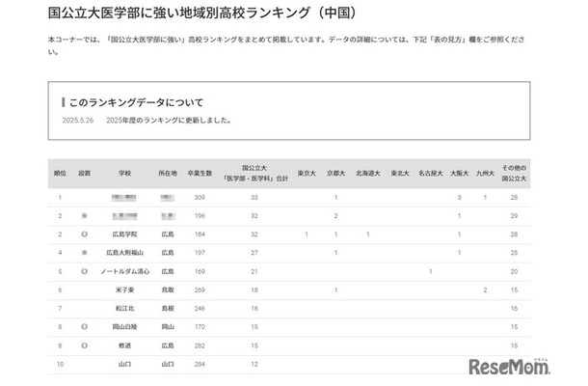The width and height of the screenshot is (588, 386).
Task: Click the 設置 icon in the 岡山白陵 row
Action: (85, 326)
